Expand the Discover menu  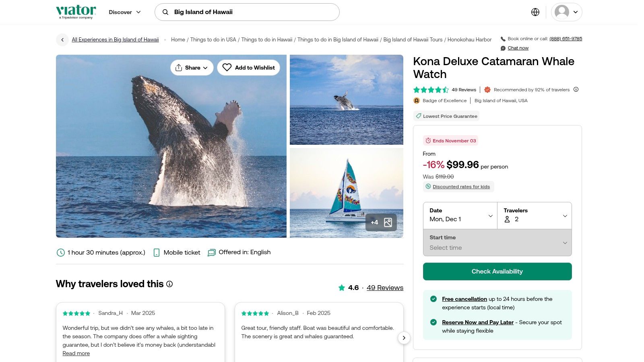[125, 12]
